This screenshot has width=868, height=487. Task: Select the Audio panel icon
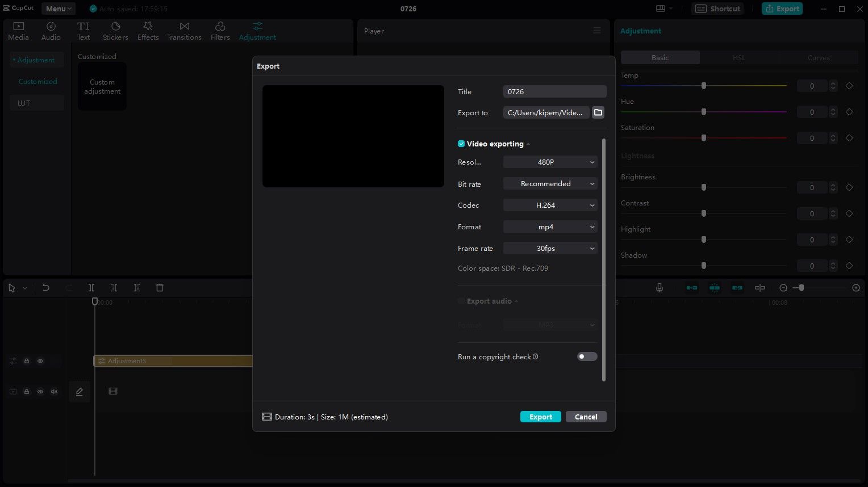point(51,31)
